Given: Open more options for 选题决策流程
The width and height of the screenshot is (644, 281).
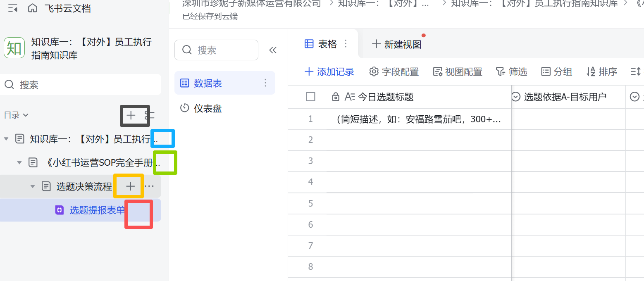Looking at the screenshot, I should [x=149, y=186].
